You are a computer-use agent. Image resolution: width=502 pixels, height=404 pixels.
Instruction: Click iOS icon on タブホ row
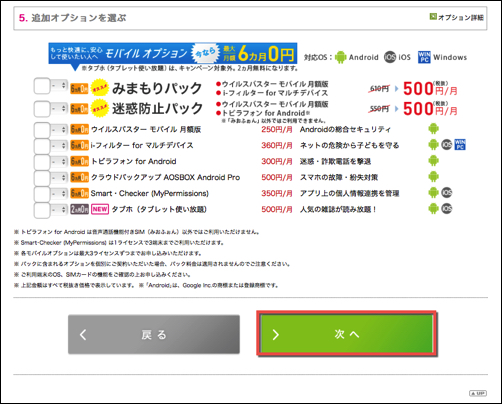pos(447,209)
